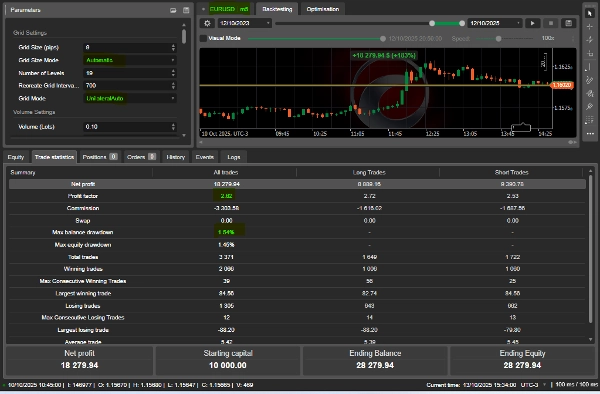The image size is (600, 394).
Task: Click the Parameters panel vertical scrollbar
Action: pyautogui.click(x=184, y=37)
